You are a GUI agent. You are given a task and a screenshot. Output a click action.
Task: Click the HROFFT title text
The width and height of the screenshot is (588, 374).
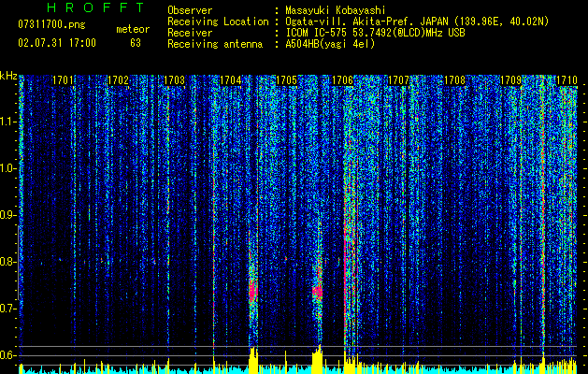click(95, 7)
